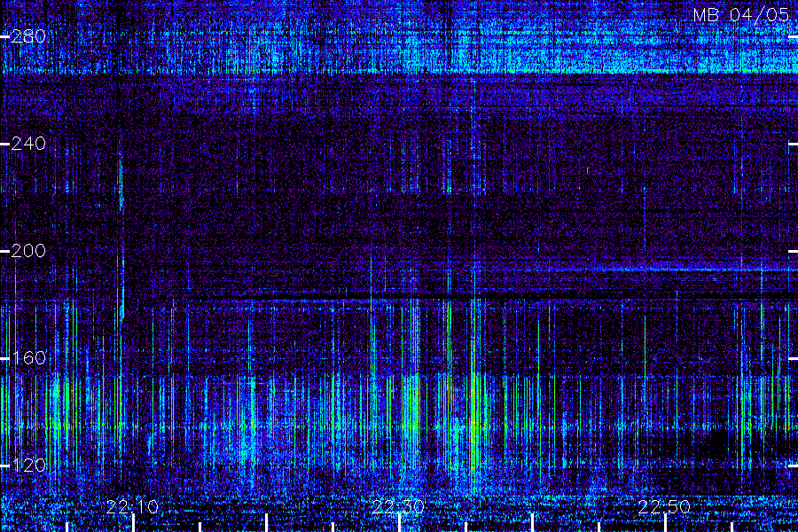Click the 120 frequency axis label
Screen dimensions: 798x532
pyautogui.click(x=28, y=465)
